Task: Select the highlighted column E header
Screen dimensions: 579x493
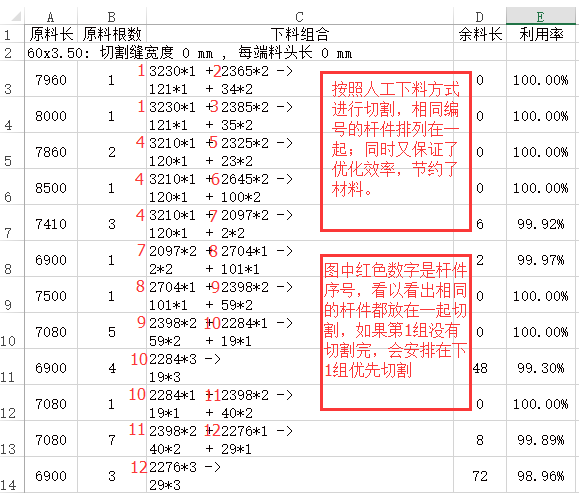Action: (x=540, y=17)
